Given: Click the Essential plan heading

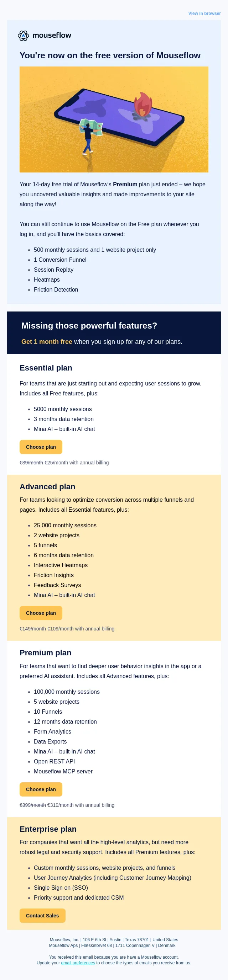Looking at the screenshot, I should [46, 368].
